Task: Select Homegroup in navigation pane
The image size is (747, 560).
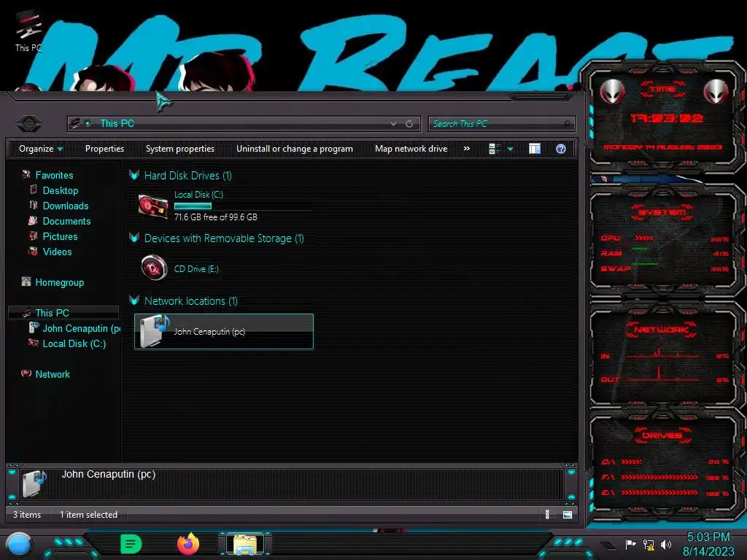Action: [x=60, y=282]
